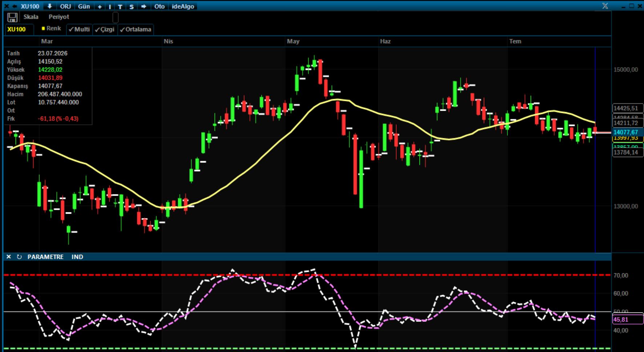This screenshot has height=352, width=644.
Task: Click the right arrow icon in the title bar
Action: coord(144,7)
